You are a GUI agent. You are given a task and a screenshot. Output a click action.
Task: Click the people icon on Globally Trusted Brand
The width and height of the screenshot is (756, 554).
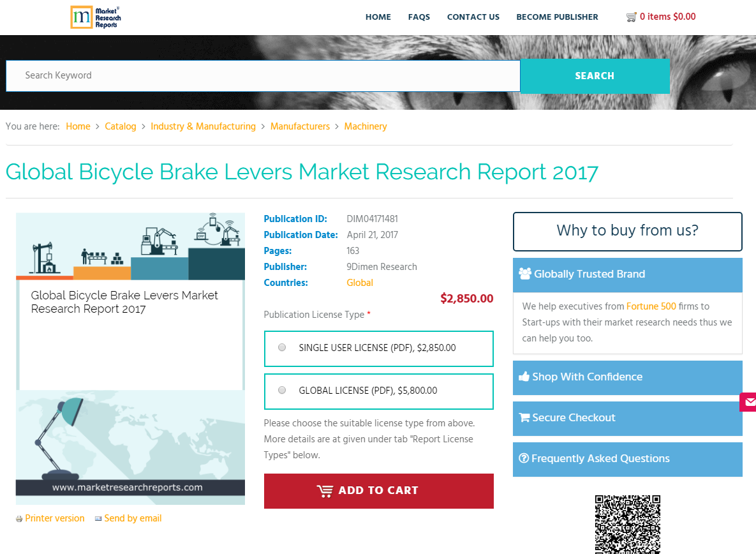pyautogui.click(x=525, y=273)
